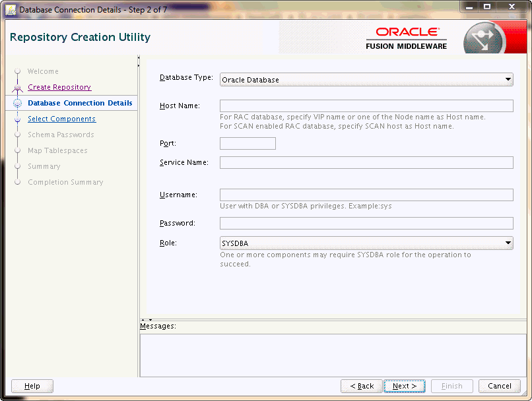The width and height of the screenshot is (532, 401).
Task: Proceed with the Next button
Action: 405,386
